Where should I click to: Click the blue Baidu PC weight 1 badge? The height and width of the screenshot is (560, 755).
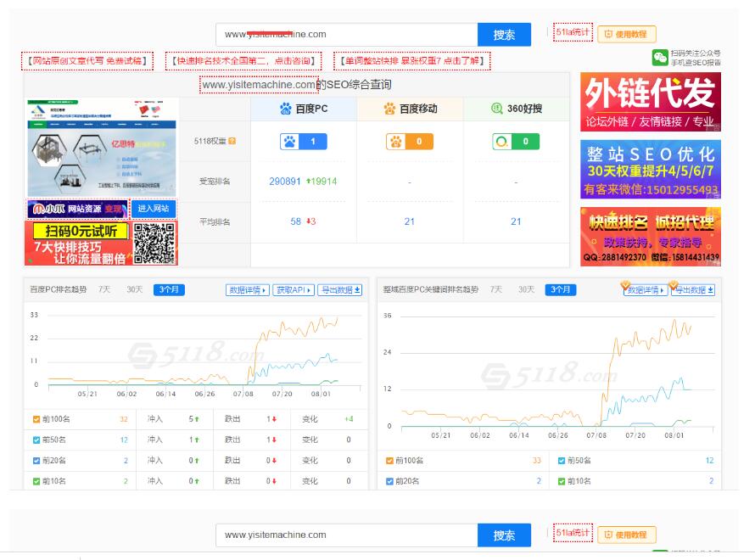(x=304, y=142)
